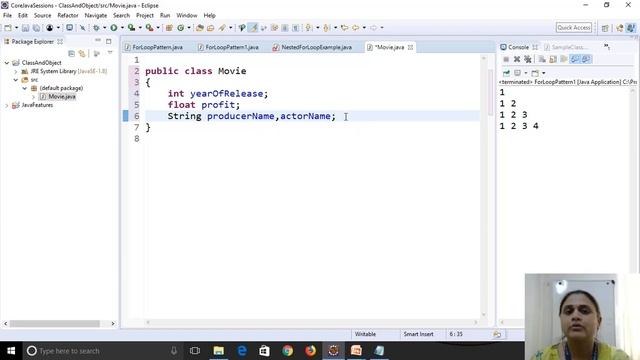Viewport: 640px width, 360px height.
Task: Click the Pin Console icon
Action: tap(506, 73)
